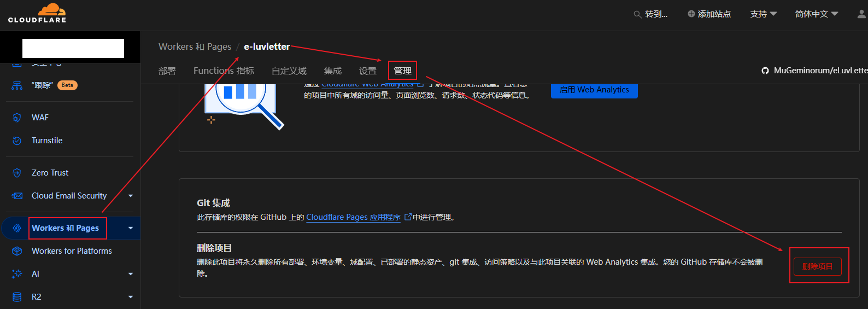The width and height of the screenshot is (868, 309).
Task: Click the Git 集成 section heading
Action: [x=213, y=203]
